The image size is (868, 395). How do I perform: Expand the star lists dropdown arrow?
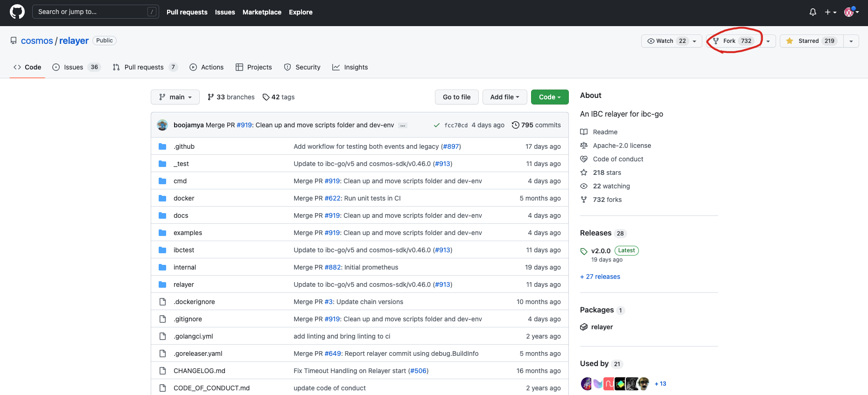851,41
